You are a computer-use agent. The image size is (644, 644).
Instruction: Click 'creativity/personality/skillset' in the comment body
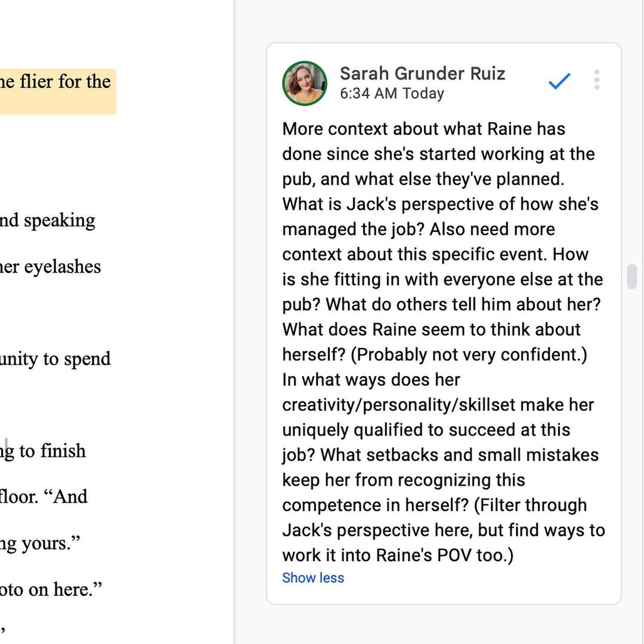click(x=398, y=405)
